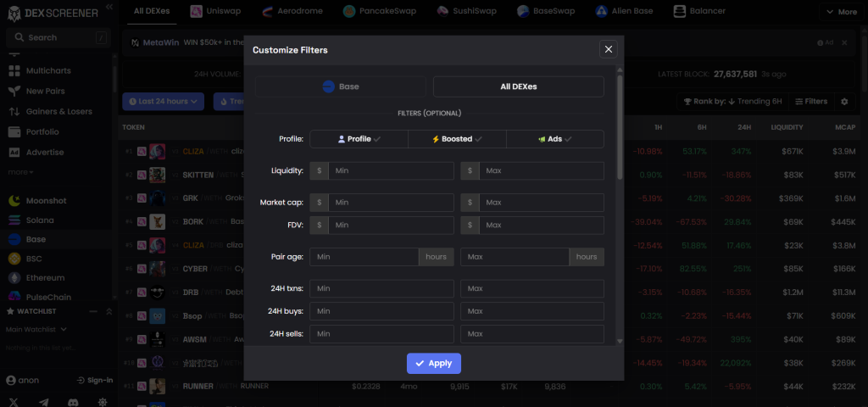Focus the Market cap Max field
The height and width of the screenshot is (407, 868).
[542, 203]
